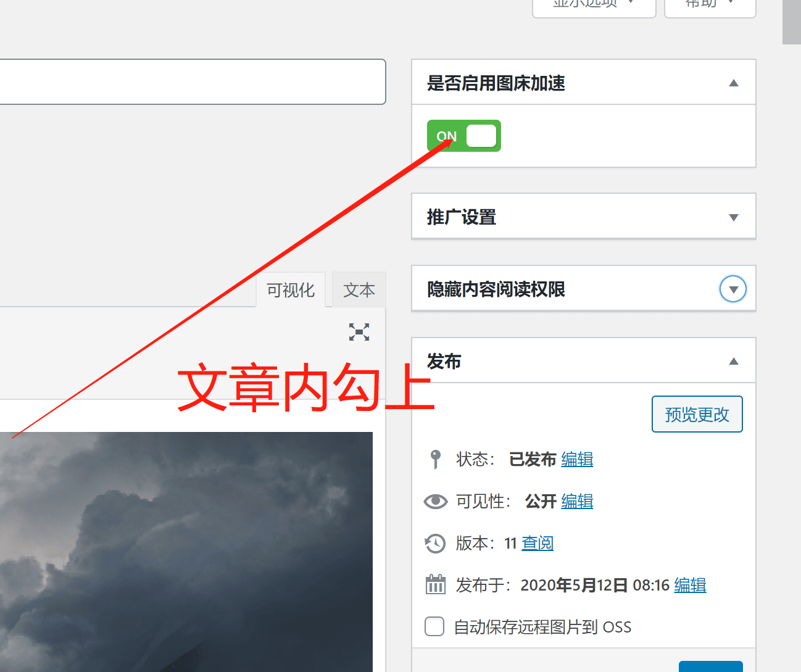The height and width of the screenshot is (672, 801).
Task: Click the collapse arrow on 发布 panel header
Action: point(734,361)
